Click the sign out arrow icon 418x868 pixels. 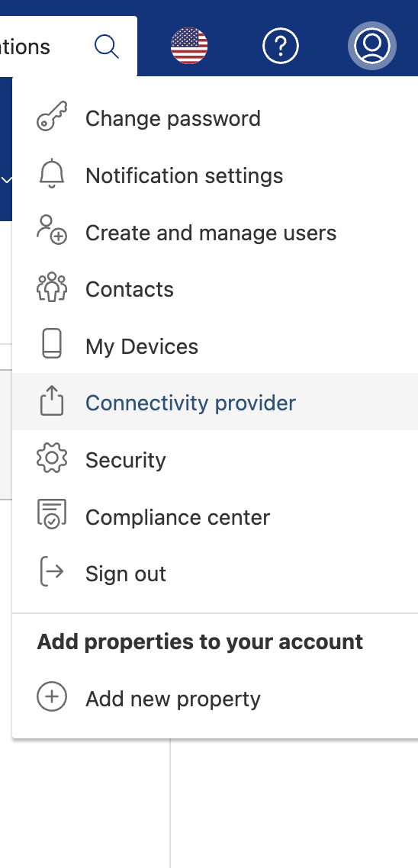[52, 572]
